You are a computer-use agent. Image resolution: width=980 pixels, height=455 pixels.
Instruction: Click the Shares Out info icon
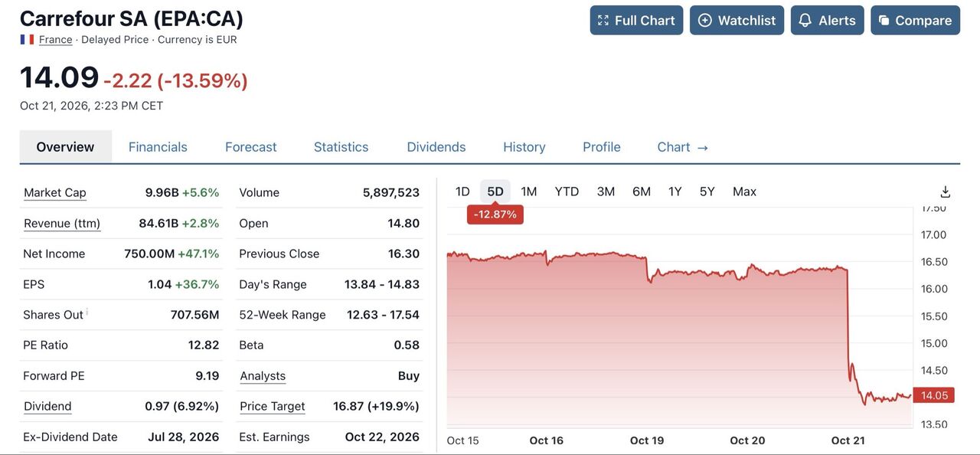[87, 311]
